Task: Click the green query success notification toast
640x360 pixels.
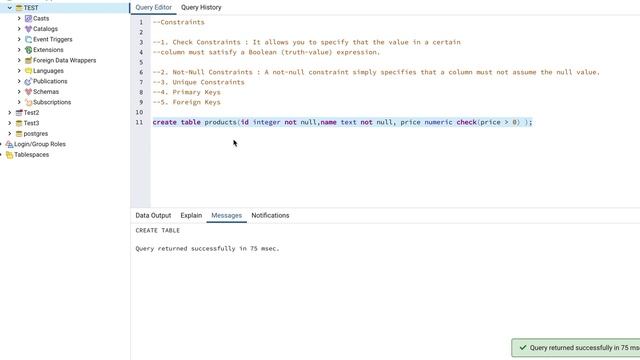Action: (x=576, y=348)
